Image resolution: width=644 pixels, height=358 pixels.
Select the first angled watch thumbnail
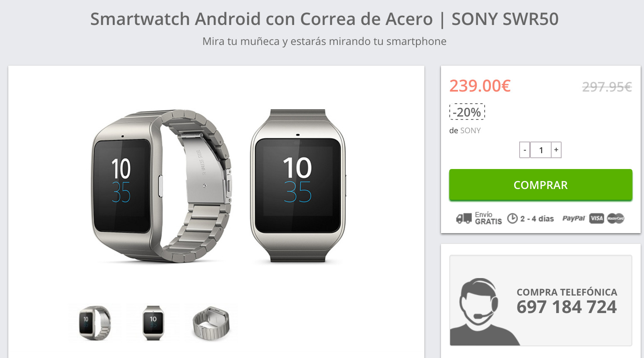coord(95,323)
